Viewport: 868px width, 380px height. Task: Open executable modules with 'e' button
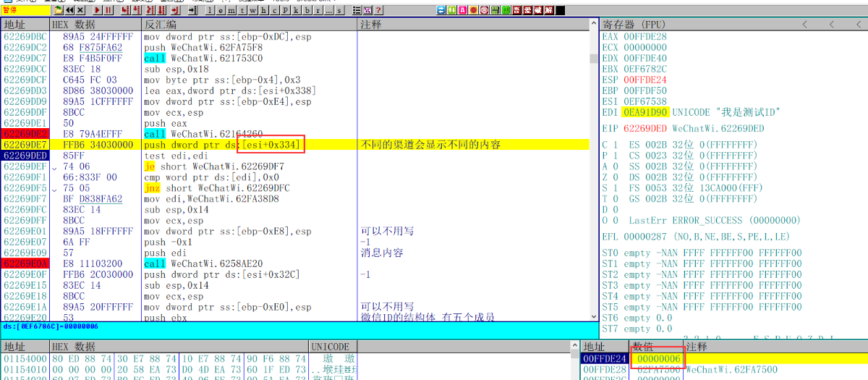(x=221, y=10)
